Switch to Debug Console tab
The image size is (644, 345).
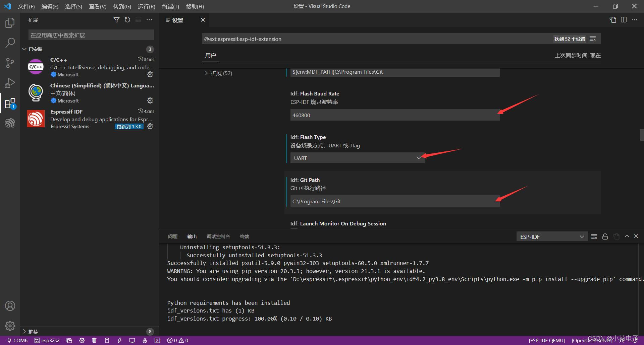tap(218, 236)
